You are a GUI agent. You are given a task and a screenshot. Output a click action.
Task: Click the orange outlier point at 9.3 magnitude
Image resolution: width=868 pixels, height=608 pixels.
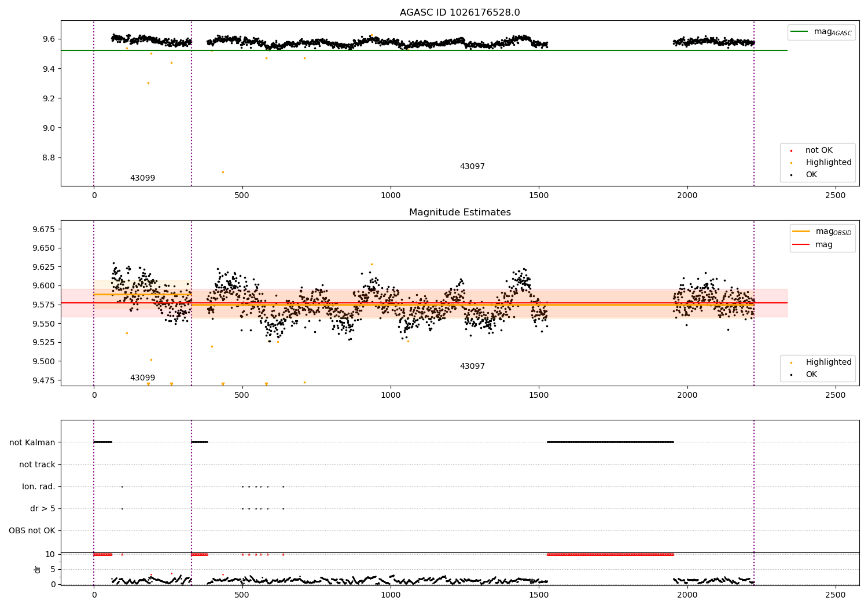pos(148,83)
